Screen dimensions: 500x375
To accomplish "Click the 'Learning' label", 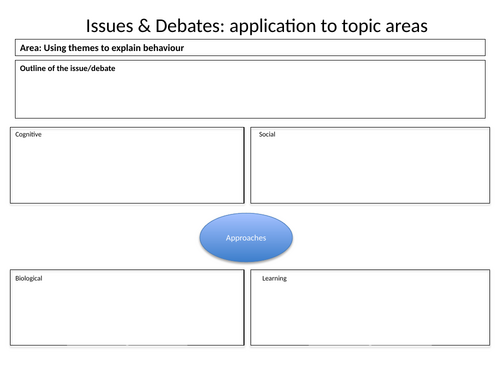I will 274,278.
